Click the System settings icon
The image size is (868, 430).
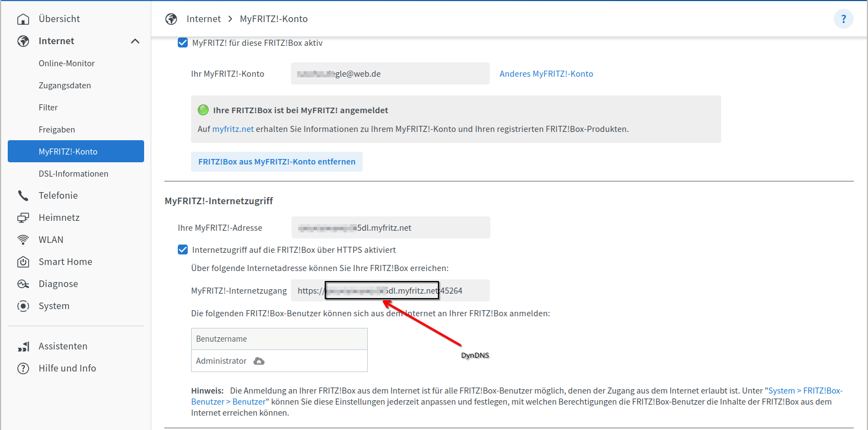coord(23,306)
